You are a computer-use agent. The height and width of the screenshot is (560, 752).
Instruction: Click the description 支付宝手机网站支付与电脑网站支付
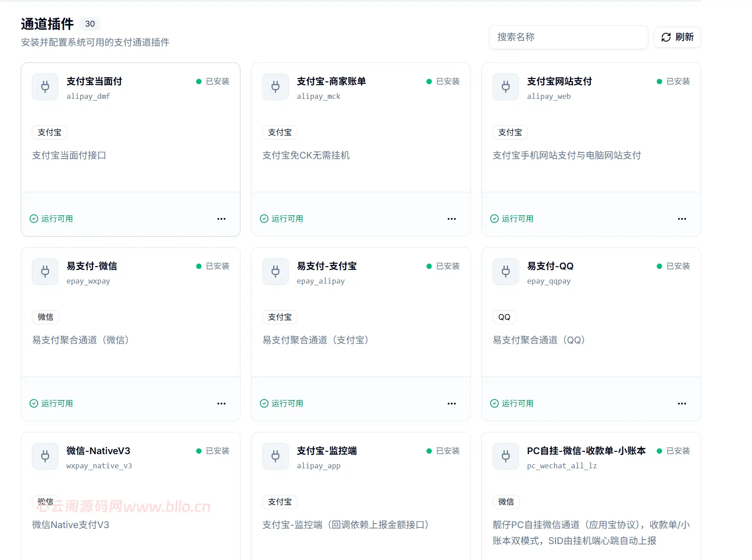click(567, 156)
